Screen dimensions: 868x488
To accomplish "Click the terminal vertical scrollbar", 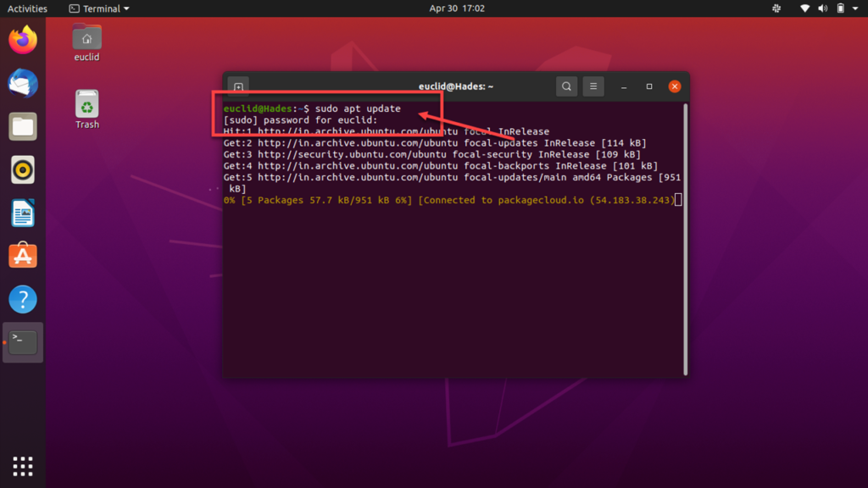I will coord(685,239).
